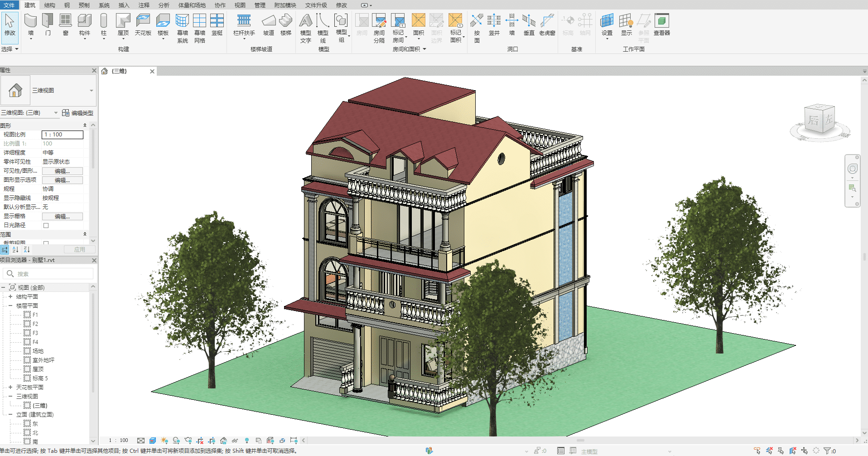Click the 编辑类型 button
The height and width of the screenshot is (456, 868).
[x=78, y=113]
